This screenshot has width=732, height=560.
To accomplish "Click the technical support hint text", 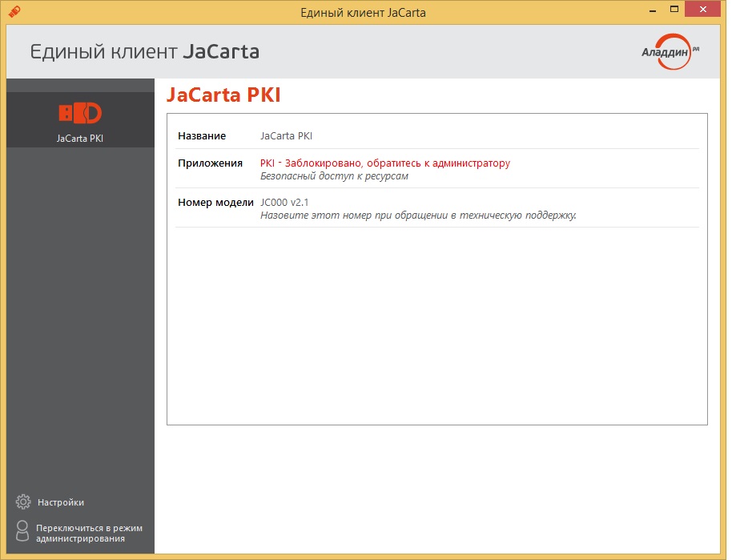I will (x=418, y=216).
